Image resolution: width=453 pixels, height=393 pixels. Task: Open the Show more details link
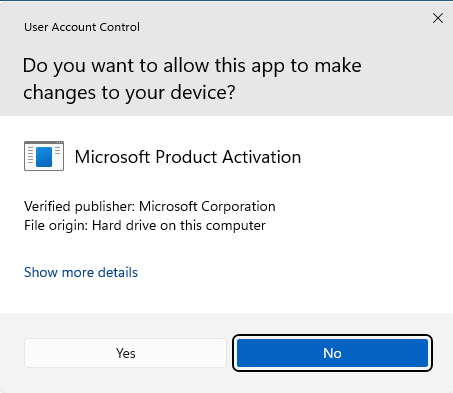click(x=81, y=272)
